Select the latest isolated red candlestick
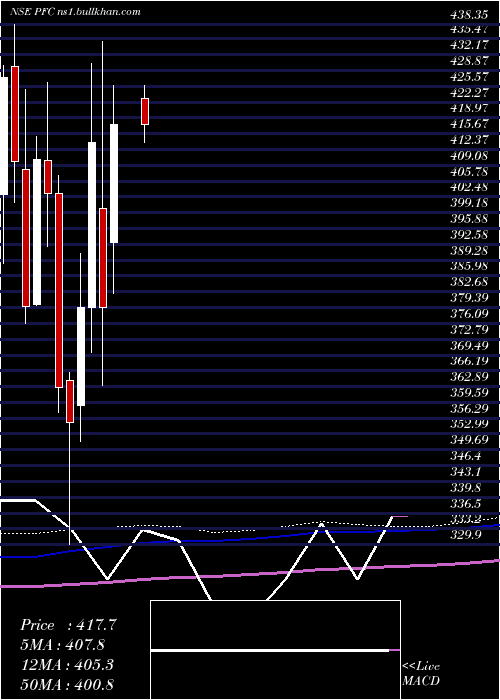This screenshot has height=700, width=500. [x=145, y=111]
